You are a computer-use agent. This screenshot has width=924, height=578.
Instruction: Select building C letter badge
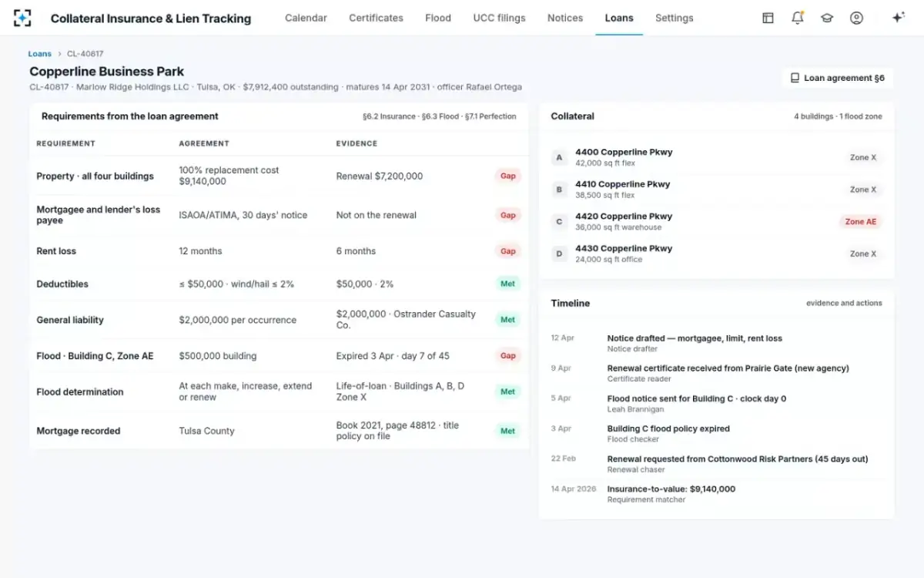(559, 222)
